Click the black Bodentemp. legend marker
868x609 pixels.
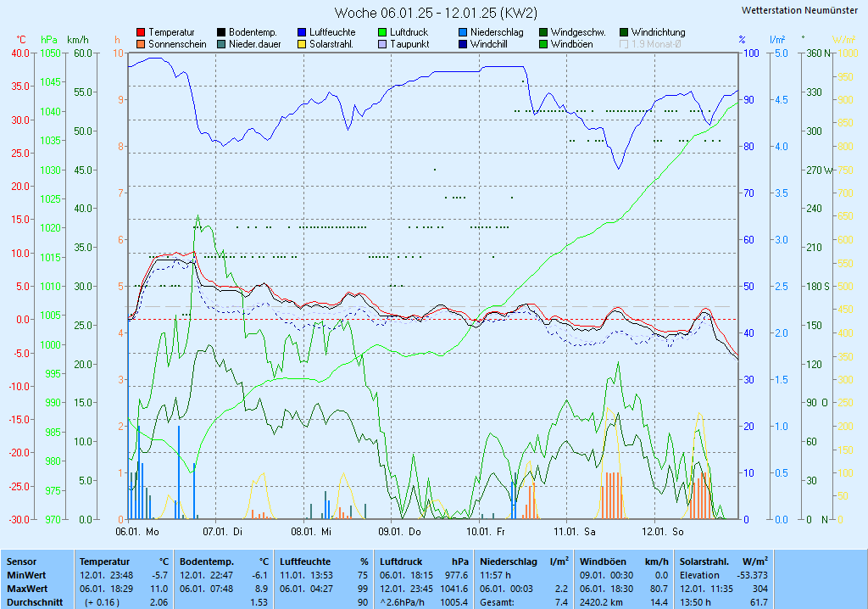(221, 32)
